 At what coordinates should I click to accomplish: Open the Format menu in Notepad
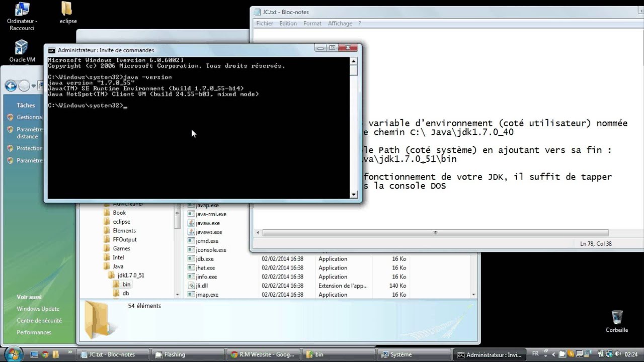pos(312,23)
